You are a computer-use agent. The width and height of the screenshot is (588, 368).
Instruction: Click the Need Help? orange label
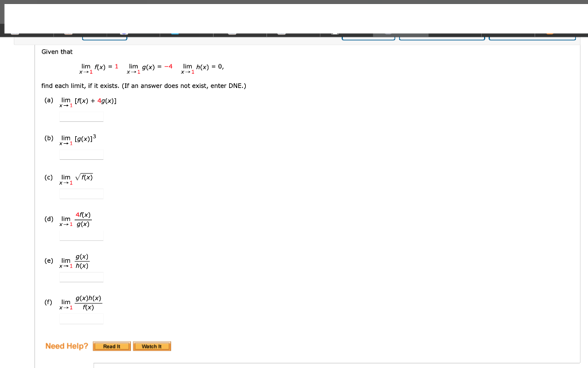pos(67,346)
